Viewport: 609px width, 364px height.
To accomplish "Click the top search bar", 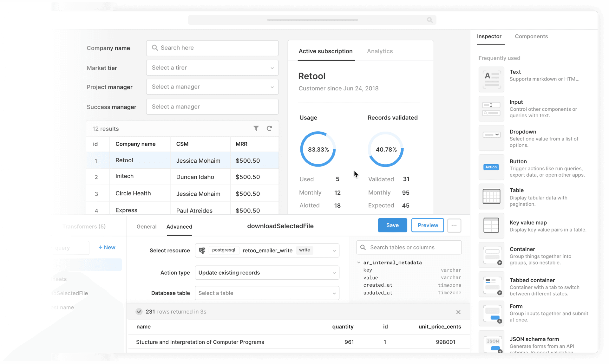I will coord(312,20).
